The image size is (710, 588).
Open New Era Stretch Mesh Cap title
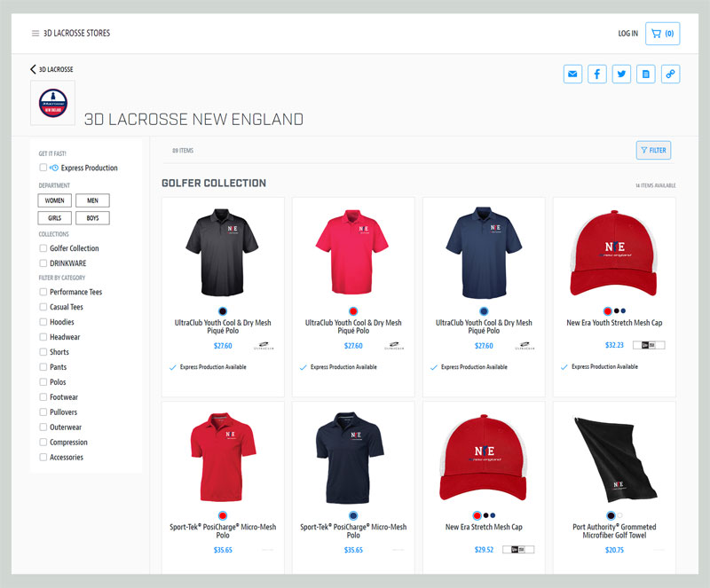[484, 528]
